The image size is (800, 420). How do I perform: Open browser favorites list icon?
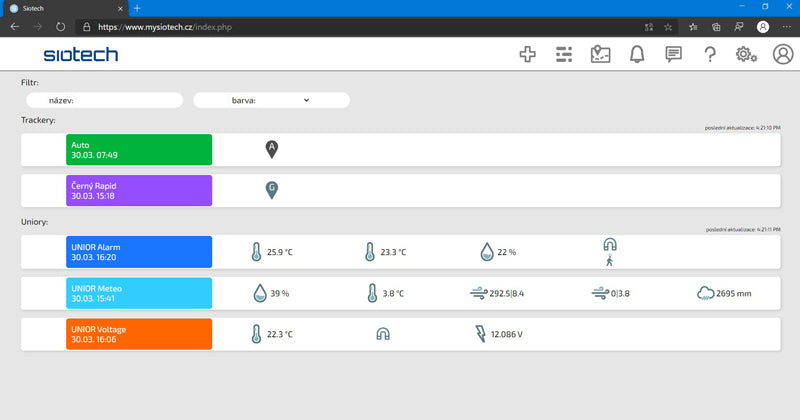coord(693,27)
